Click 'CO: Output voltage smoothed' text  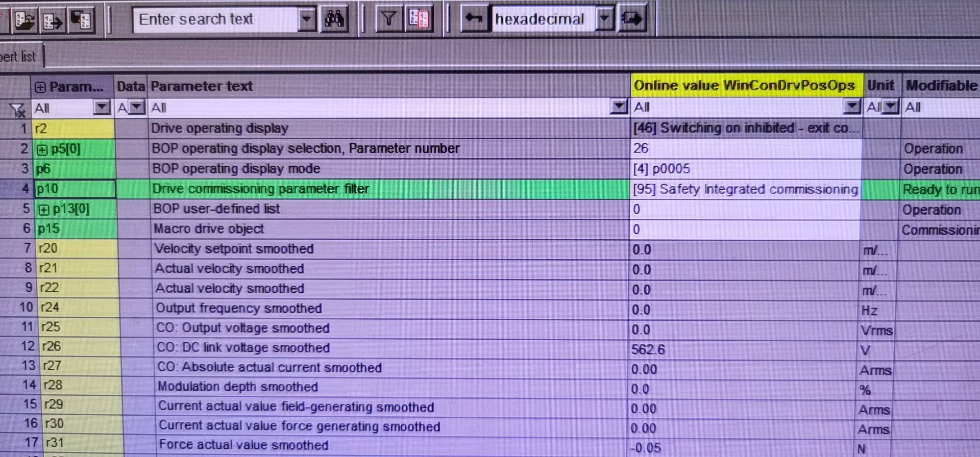point(242,327)
